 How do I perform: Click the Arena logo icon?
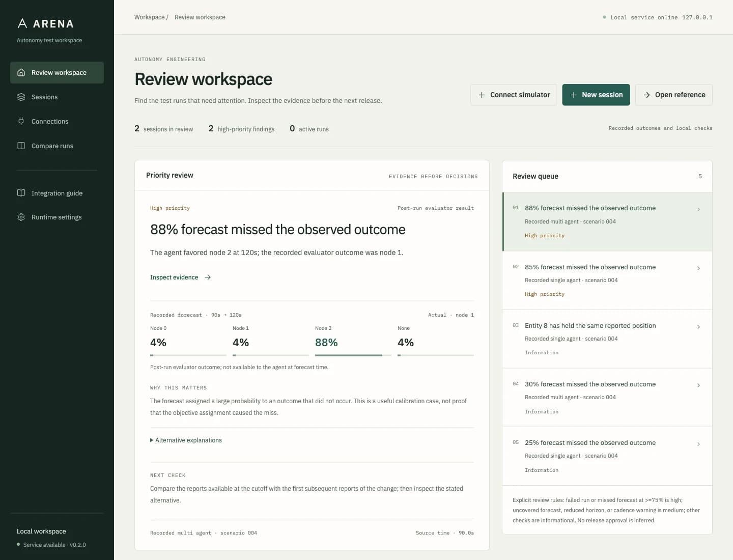pos(22,23)
